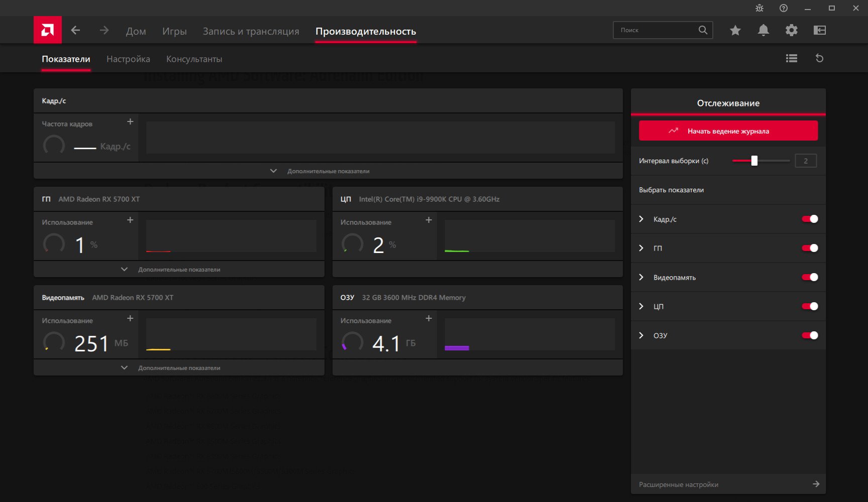
Task: Click the AMD logo home icon
Action: pos(48,30)
